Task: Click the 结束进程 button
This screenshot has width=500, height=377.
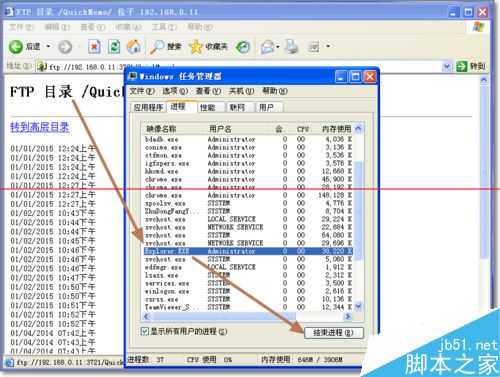Action: point(333,332)
